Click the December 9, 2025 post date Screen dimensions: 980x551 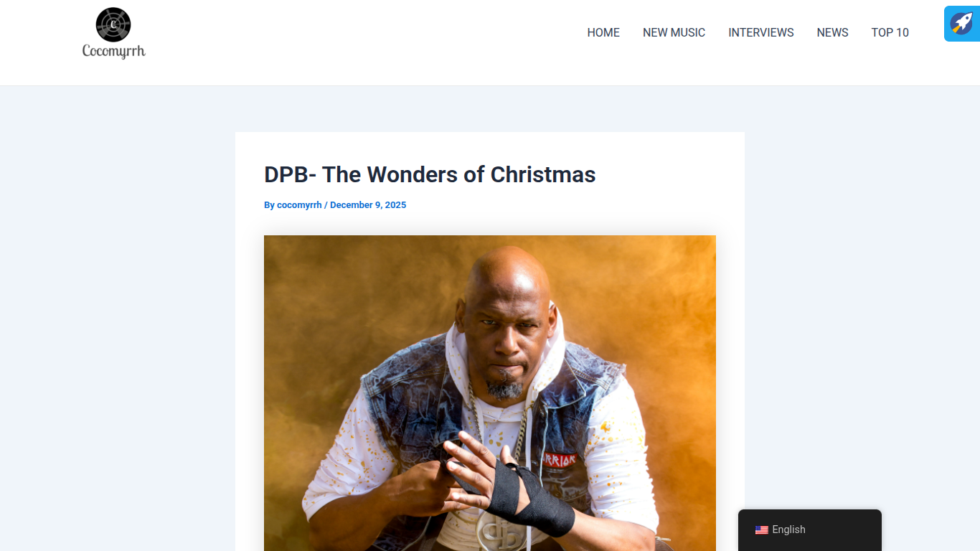368,205
